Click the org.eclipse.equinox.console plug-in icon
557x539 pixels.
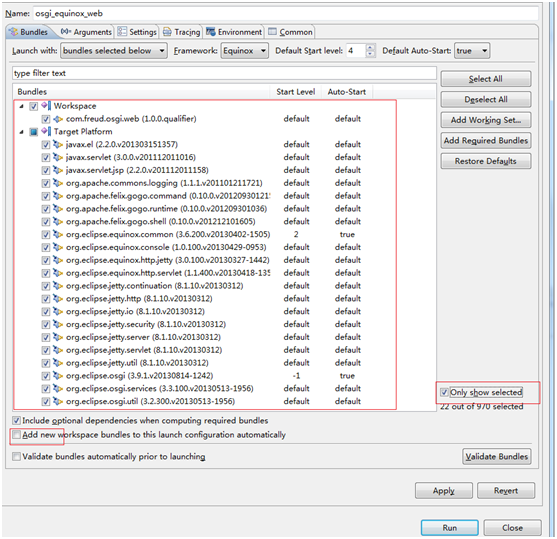point(58,247)
